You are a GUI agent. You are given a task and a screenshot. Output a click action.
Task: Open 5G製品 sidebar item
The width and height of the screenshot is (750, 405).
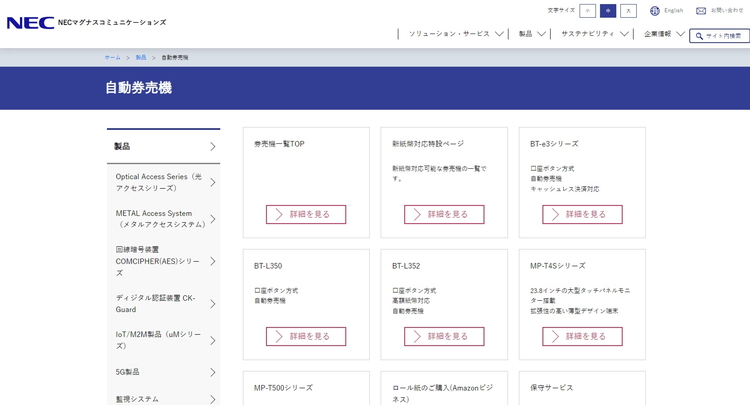click(164, 372)
